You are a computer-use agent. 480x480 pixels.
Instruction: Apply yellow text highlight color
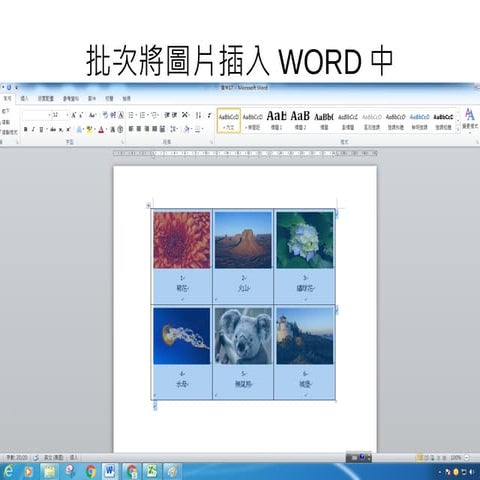pyautogui.click(x=89, y=129)
